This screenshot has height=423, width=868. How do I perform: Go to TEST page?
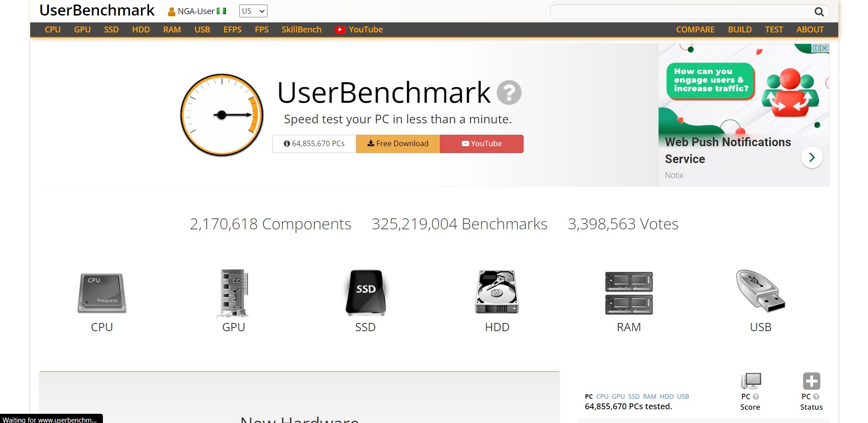coord(774,30)
